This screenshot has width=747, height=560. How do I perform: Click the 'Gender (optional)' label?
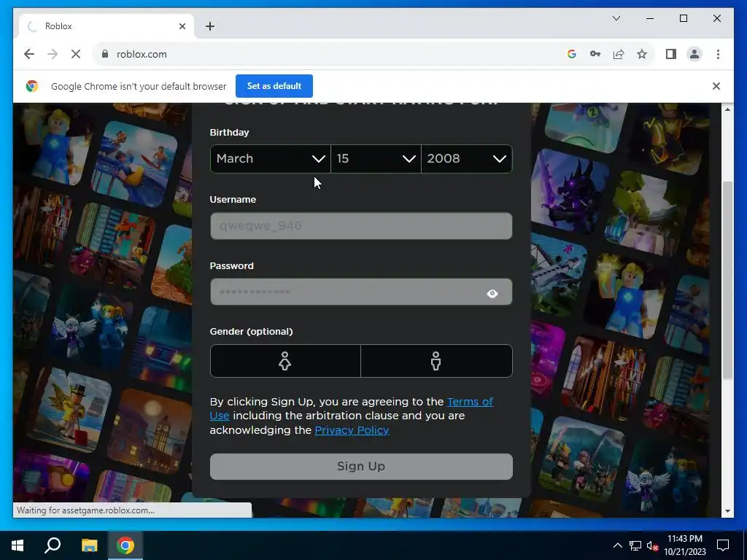click(x=251, y=332)
